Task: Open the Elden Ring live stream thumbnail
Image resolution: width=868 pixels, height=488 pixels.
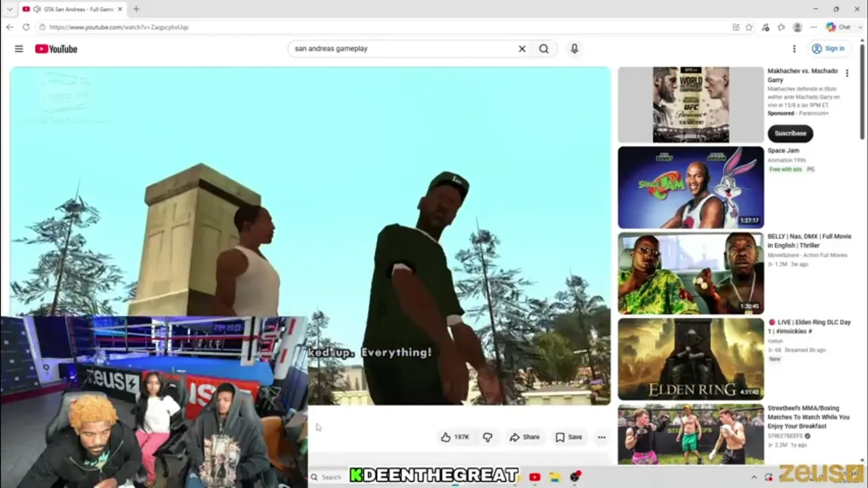Action: [690, 359]
